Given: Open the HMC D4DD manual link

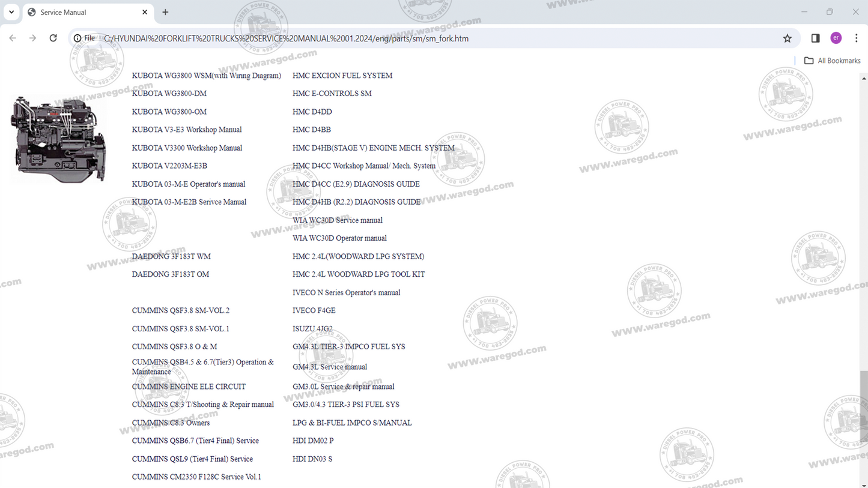Looking at the screenshot, I should pos(312,112).
